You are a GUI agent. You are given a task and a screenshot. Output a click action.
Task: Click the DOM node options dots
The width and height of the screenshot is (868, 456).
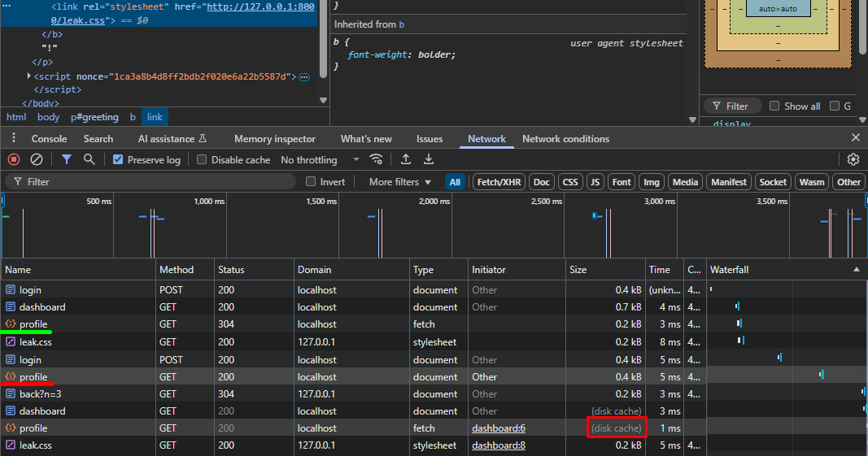click(x=7, y=6)
